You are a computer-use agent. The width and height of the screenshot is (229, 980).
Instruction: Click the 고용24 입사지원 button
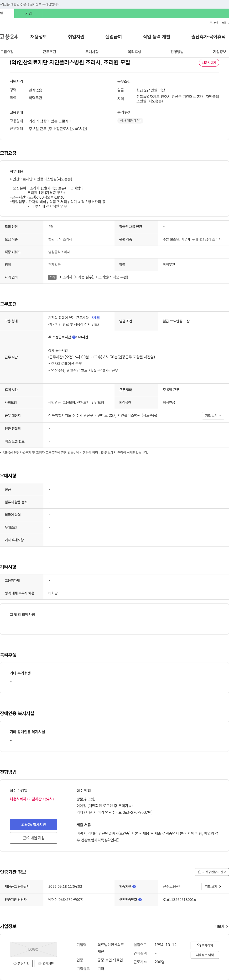[x=33, y=824]
